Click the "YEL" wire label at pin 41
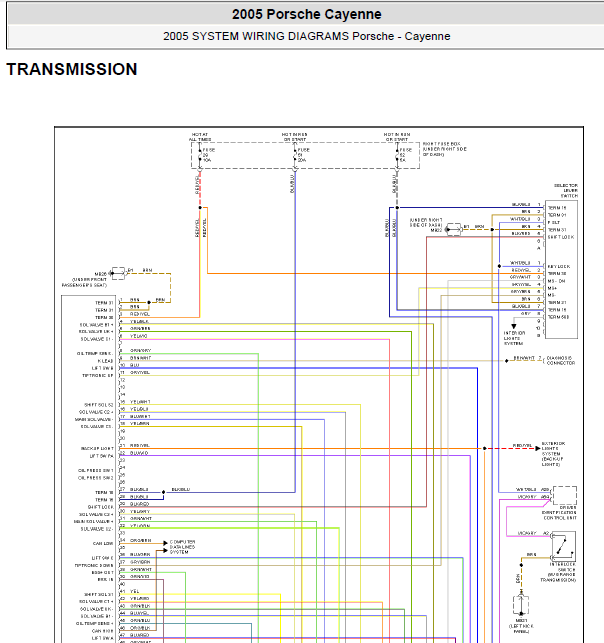Viewport: 604px width, 643px height. point(134,591)
